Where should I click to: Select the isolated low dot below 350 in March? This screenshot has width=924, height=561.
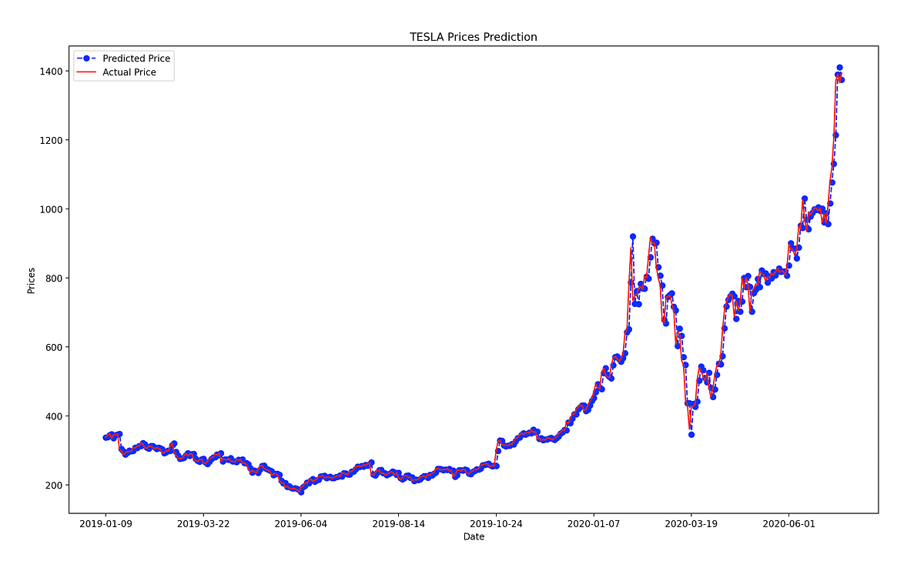tap(691, 433)
